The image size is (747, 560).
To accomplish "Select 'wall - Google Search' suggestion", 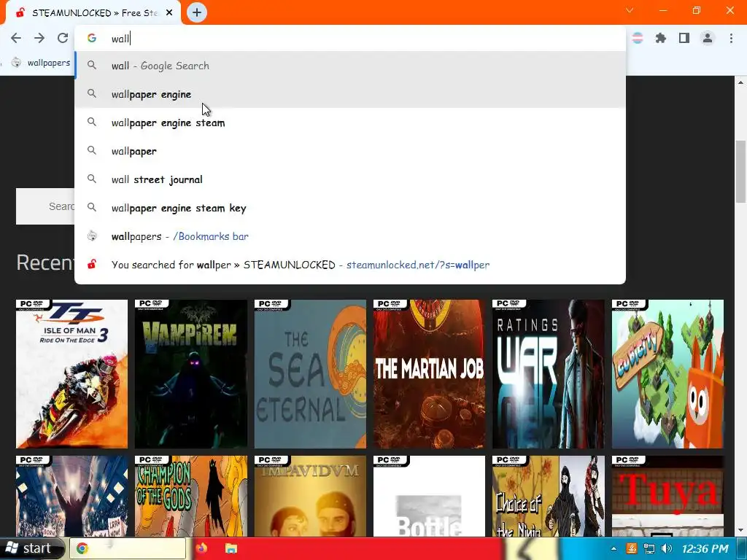I will click(350, 66).
